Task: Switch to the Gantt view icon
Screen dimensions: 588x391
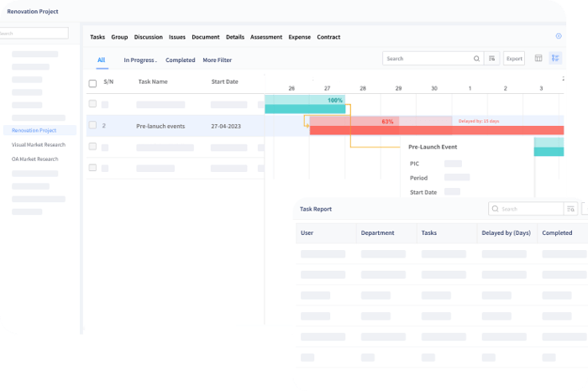Action: [555, 58]
